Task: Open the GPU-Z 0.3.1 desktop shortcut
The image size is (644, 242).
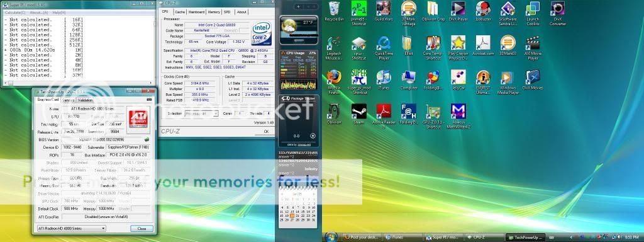Action: [433, 117]
